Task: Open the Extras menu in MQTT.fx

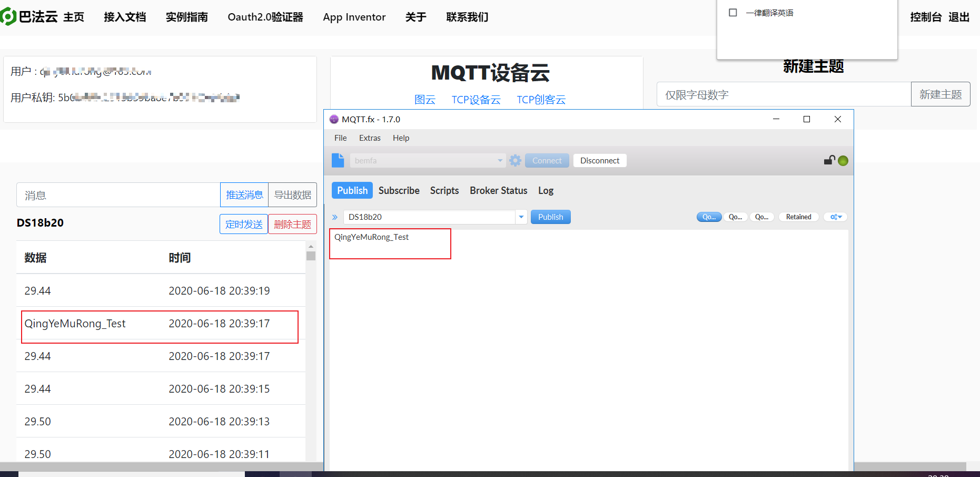Action: (x=369, y=138)
